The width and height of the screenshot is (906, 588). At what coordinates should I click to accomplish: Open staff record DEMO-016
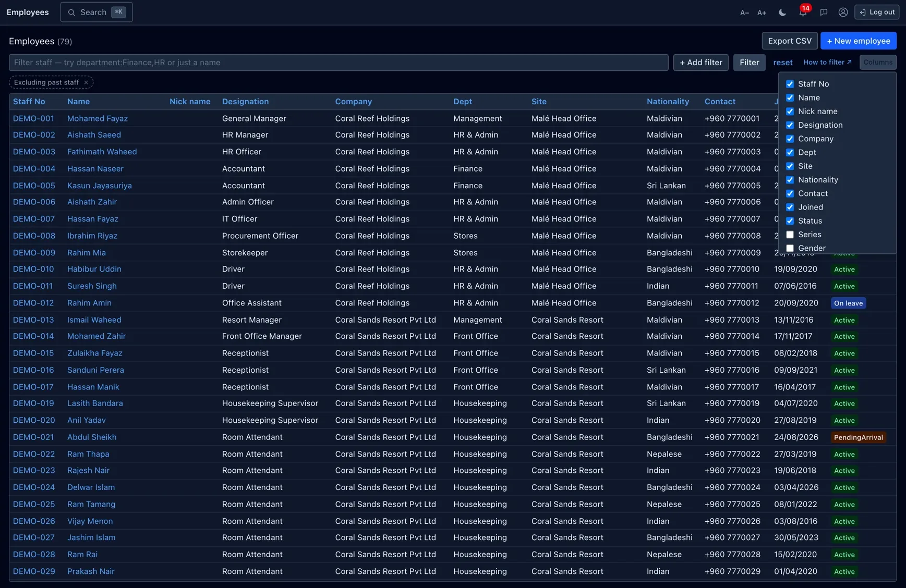coord(33,370)
